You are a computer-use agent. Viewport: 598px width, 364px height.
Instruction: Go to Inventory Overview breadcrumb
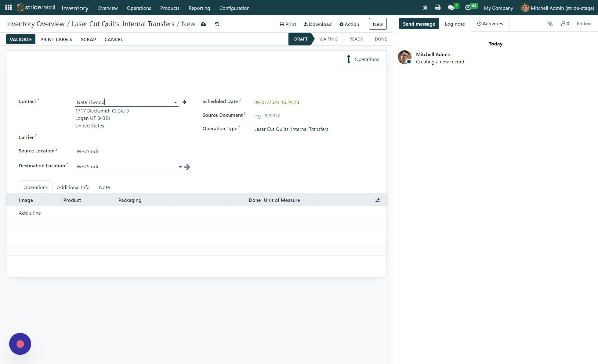(35, 24)
